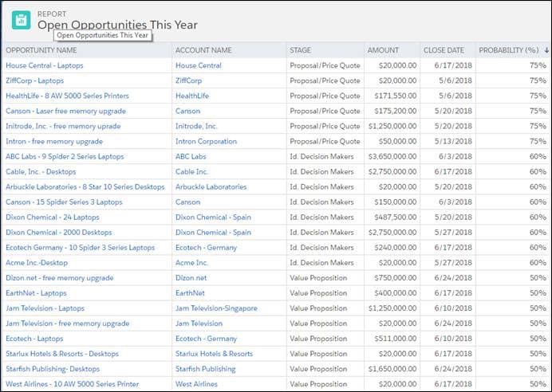Click the Amount column header
The width and height of the screenshot is (552, 392).
pyautogui.click(x=383, y=50)
